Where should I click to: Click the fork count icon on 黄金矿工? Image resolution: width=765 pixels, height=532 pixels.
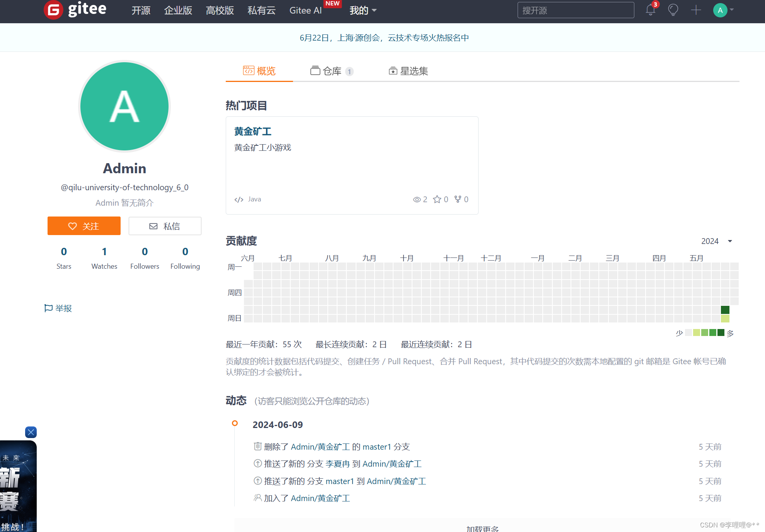pyautogui.click(x=458, y=199)
